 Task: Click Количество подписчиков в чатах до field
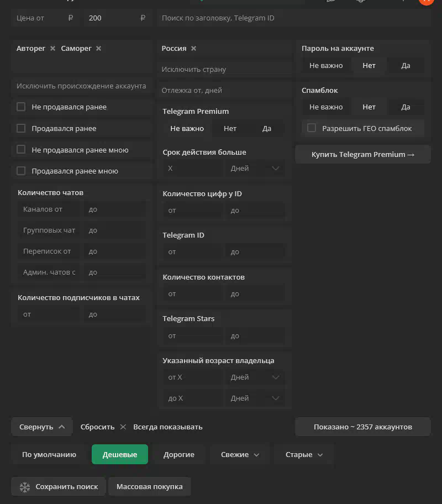115,314
